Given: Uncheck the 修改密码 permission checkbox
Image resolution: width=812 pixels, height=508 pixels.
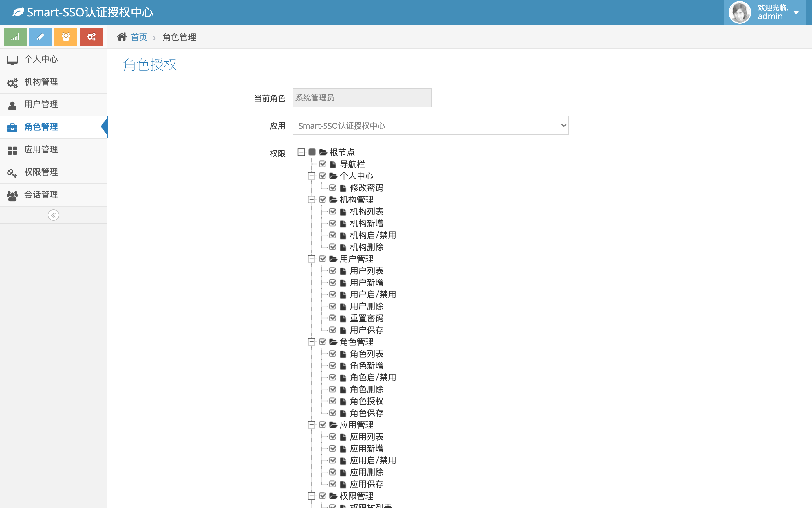Looking at the screenshot, I should [x=332, y=187].
